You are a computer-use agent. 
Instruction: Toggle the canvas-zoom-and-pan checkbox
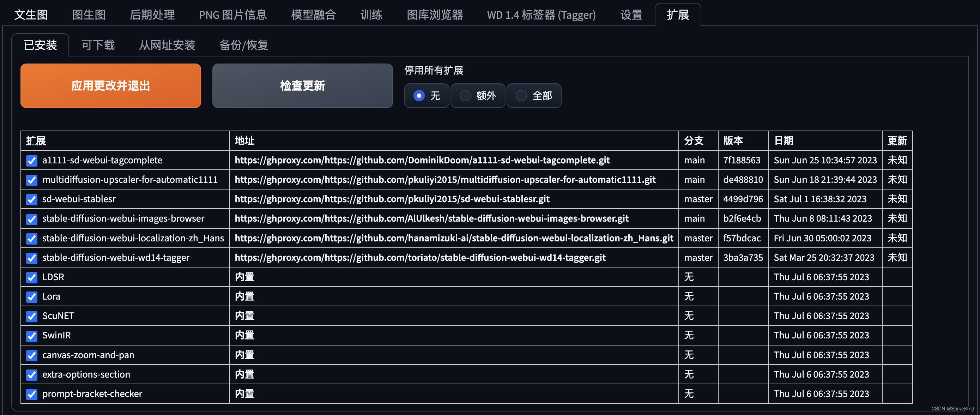point(32,356)
